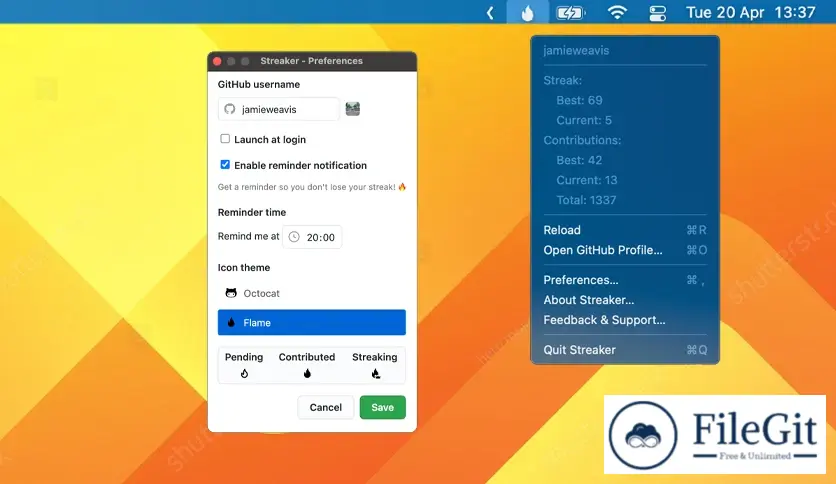Click the 'Current: 13' contributions entry
Screen dimensions: 836x484
[586, 180]
